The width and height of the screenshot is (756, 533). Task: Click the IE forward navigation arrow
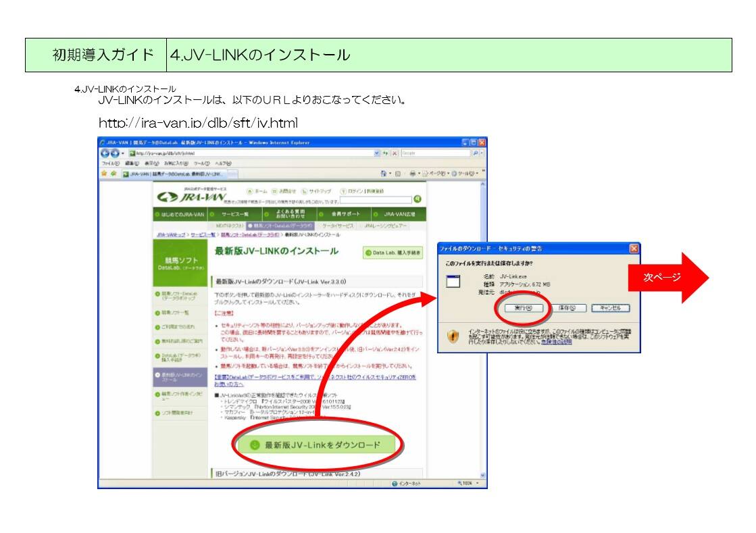coord(115,153)
